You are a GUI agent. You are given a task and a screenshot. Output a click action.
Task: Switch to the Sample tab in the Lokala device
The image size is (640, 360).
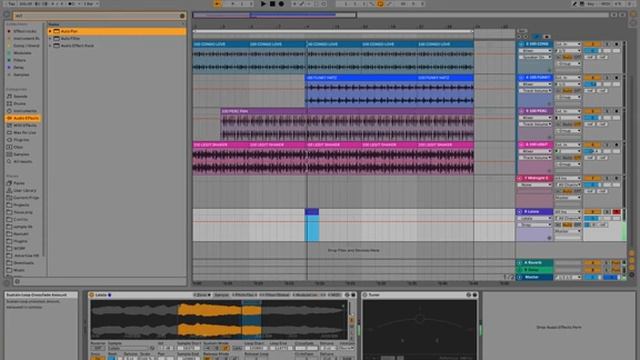click(x=222, y=295)
